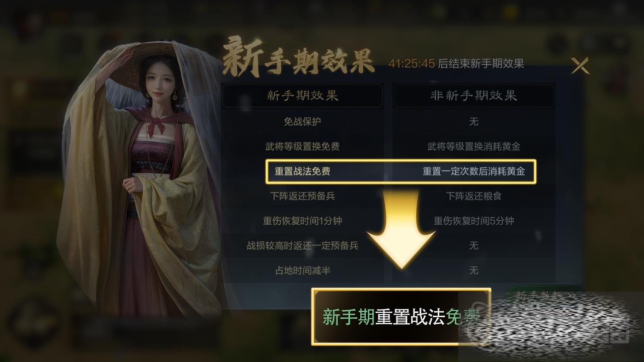644x362 pixels.
Task: Click the 武将等级置换免费 entry
Action: point(302,146)
